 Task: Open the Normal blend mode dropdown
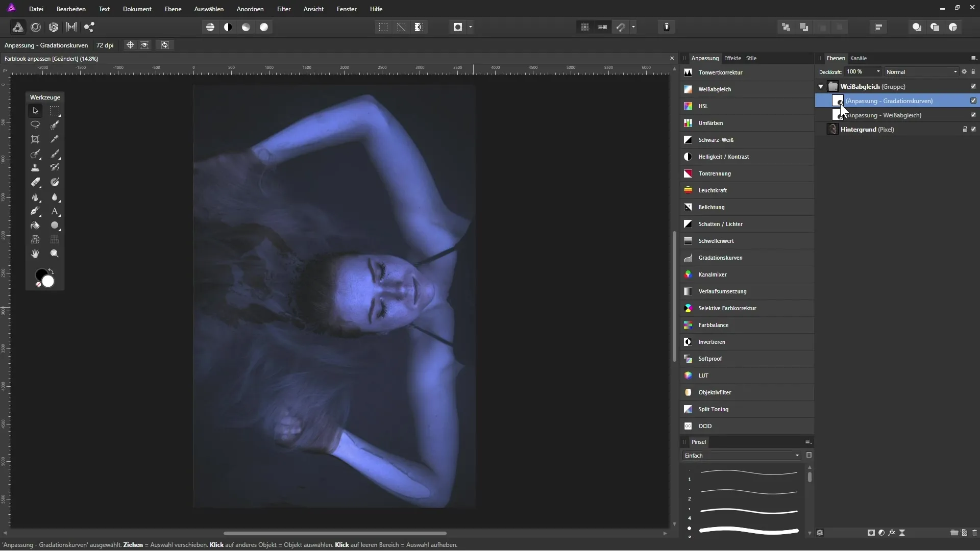[921, 72]
